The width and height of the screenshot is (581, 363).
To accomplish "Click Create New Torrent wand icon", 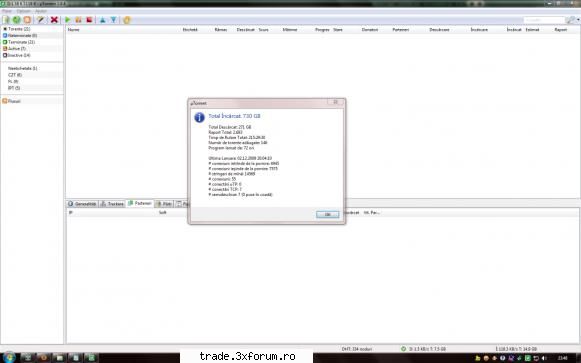I will [x=40, y=20].
